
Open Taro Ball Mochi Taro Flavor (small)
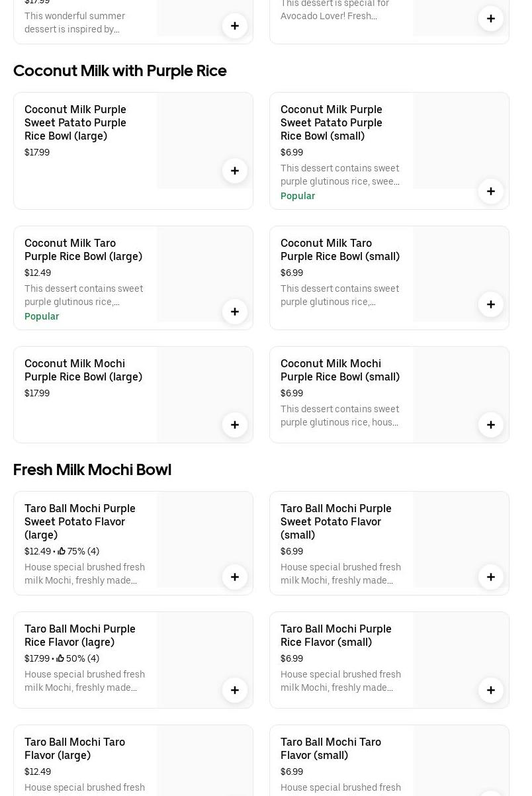click(330, 748)
